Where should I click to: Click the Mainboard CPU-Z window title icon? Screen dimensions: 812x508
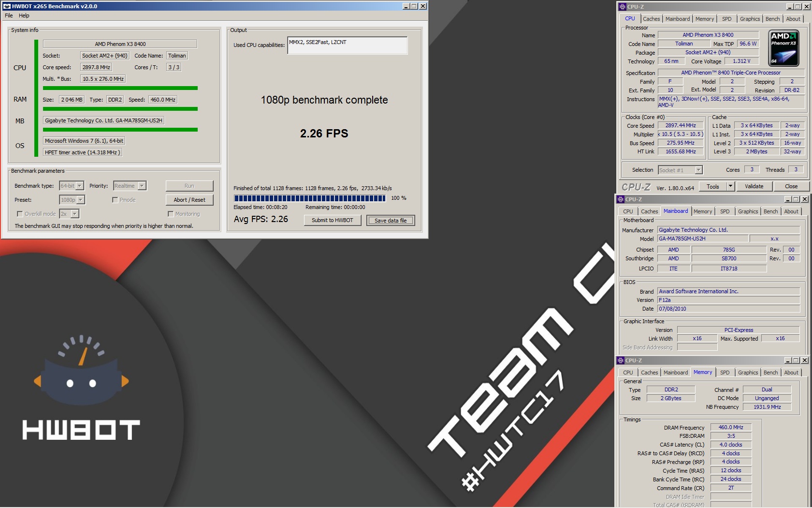(x=621, y=199)
